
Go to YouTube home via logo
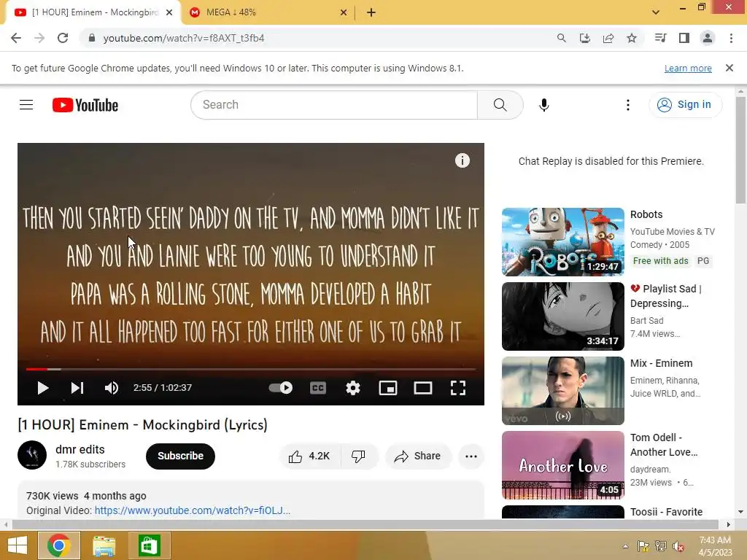[85, 105]
